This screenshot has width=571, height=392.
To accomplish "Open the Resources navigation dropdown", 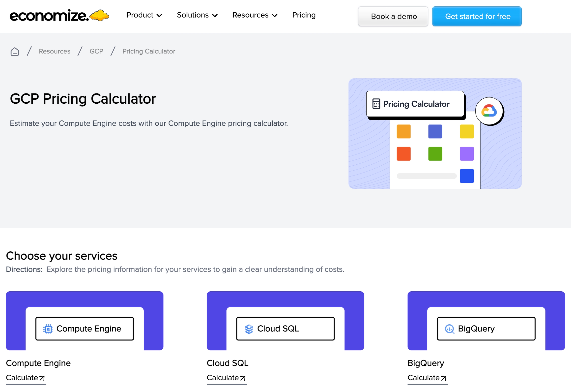I will tap(255, 15).
